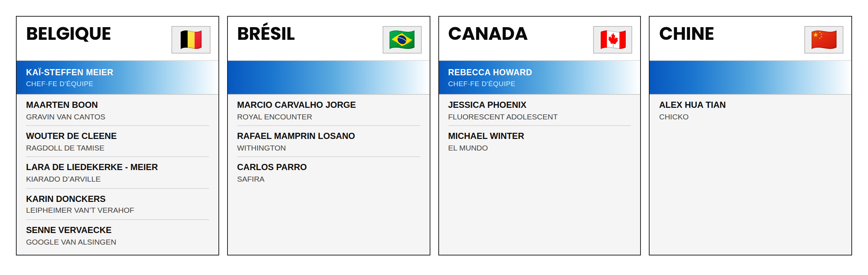
Task: Click Alex Hua Tian rider entry
Action: [x=750, y=110]
